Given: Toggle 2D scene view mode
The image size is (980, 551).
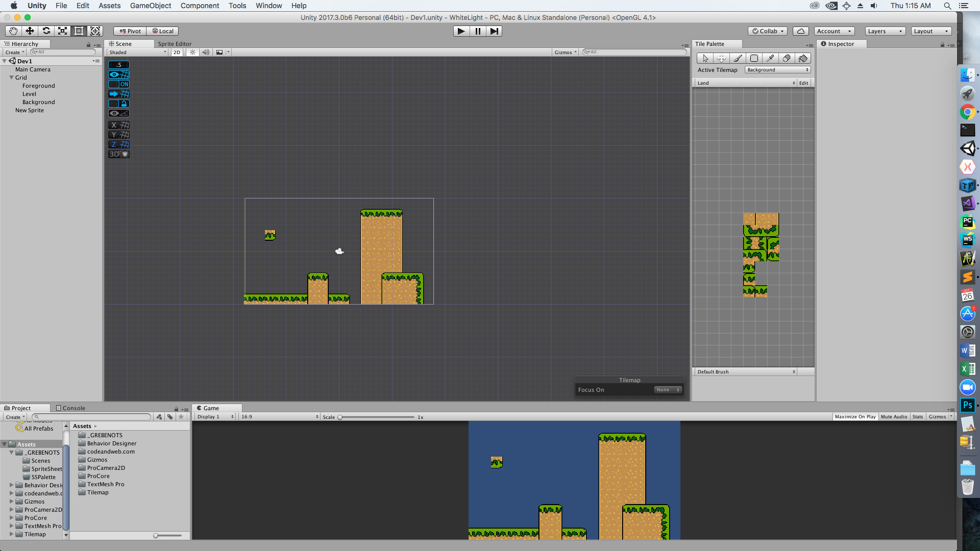Looking at the screenshot, I should tap(177, 52).
